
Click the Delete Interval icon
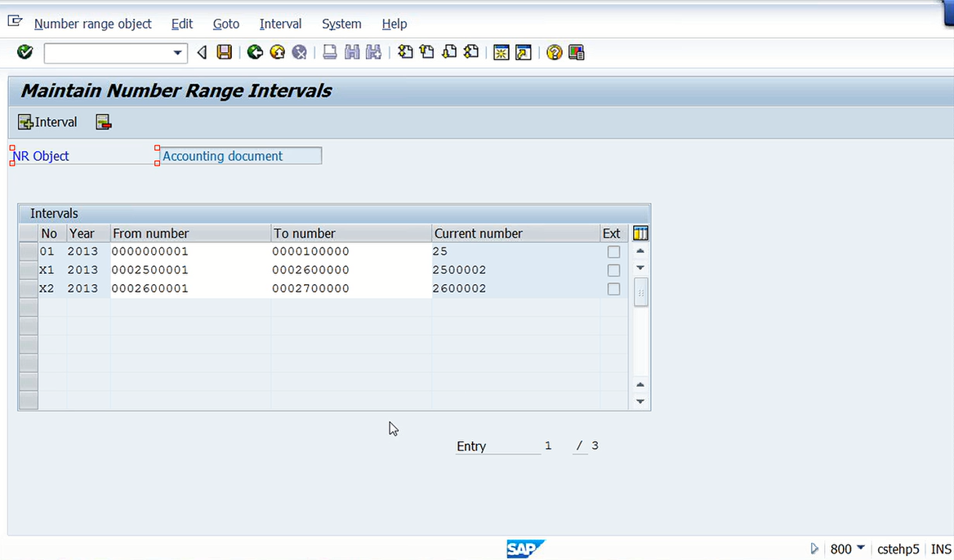click(104, 122)
